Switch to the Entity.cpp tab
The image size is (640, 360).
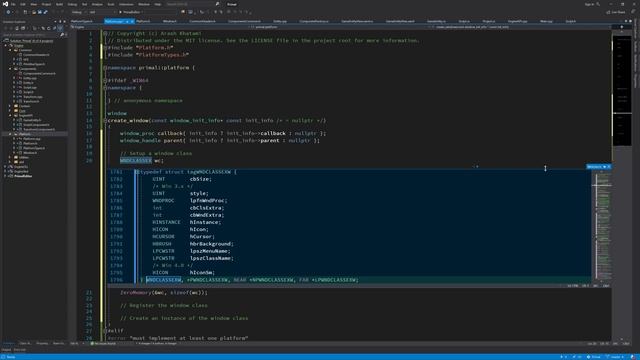tap(280, 21)
